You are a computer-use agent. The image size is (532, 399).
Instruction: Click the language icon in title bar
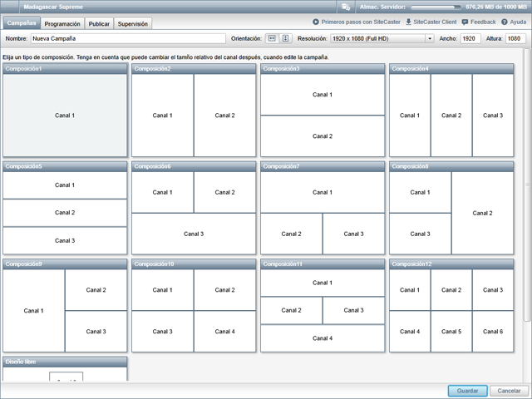[345, 7]
